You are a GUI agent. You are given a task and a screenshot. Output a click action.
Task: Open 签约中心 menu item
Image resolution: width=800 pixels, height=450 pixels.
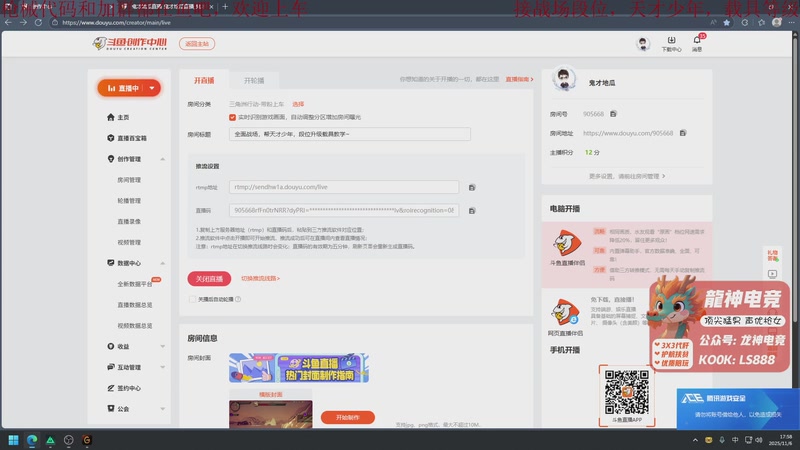coord(124,388)
